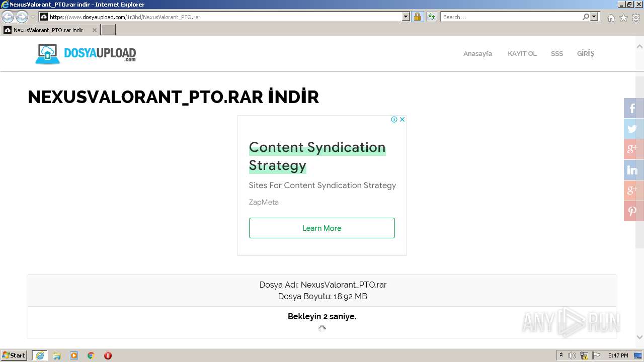This screenshot has height=362, width=644.
Task: Click the Refresh page icon
Action: pyautogui.click(x=431, y=17)
